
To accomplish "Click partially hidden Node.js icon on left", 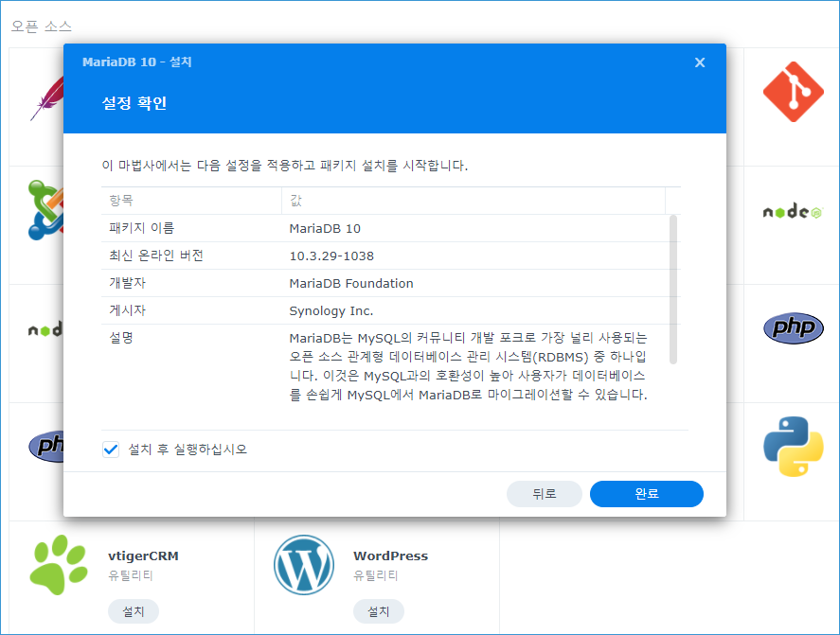I will 45,329.
